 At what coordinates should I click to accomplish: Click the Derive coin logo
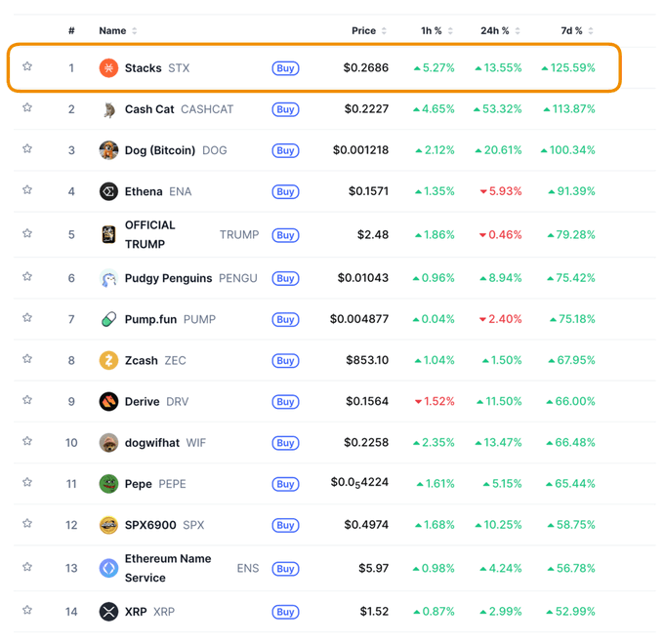(108, 402)
